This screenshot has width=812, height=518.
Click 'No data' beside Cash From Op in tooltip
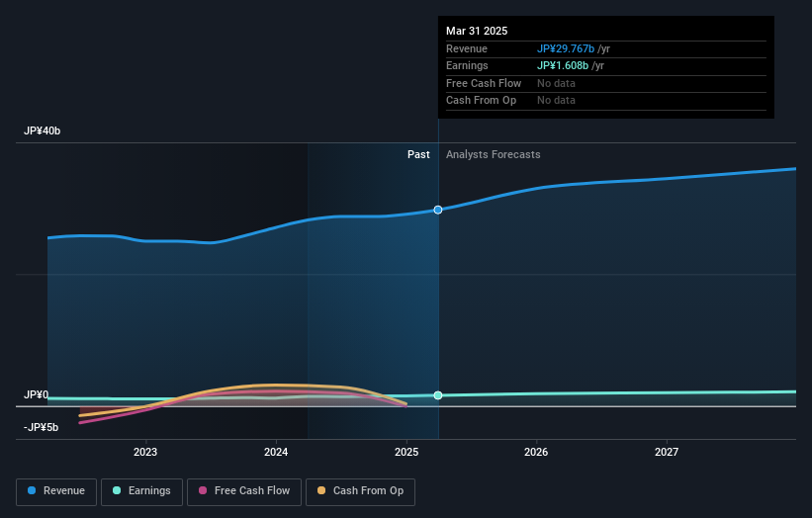click(556, 101)
